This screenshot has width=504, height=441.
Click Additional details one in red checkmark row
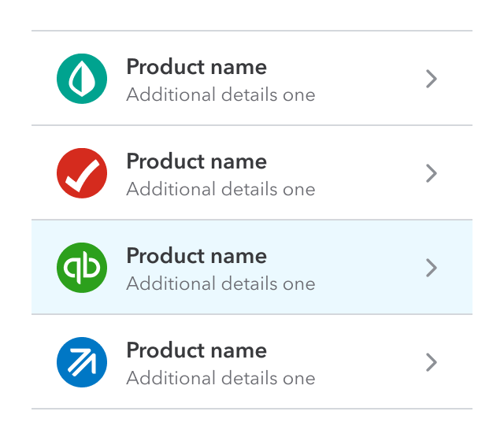[x=220, y=190]
